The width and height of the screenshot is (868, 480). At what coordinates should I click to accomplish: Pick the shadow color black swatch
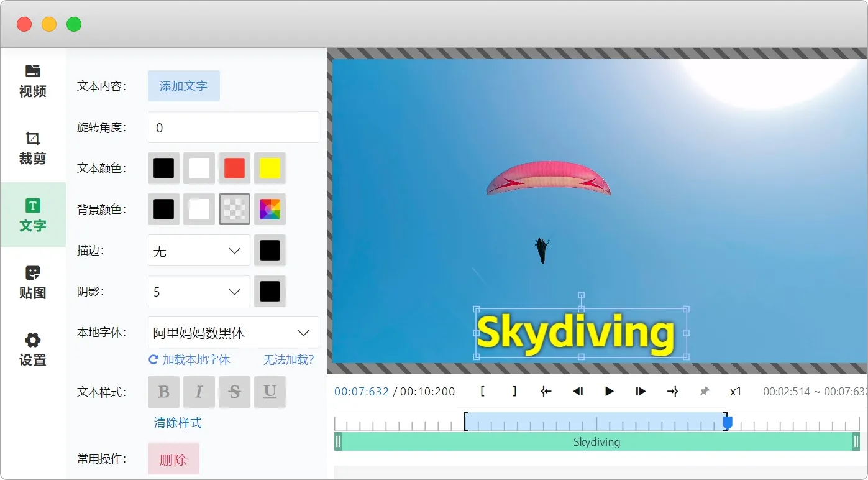coord(270,291)
